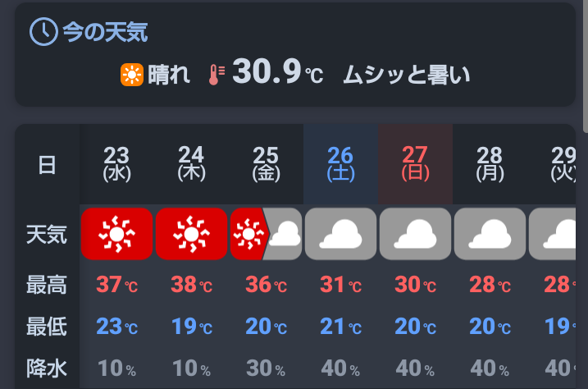
Task: Click the cloudy weather icon for Sunday 27
Action: click(x=415, y=234)
